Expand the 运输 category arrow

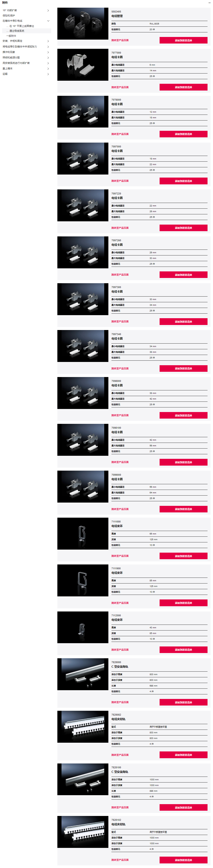48,74
